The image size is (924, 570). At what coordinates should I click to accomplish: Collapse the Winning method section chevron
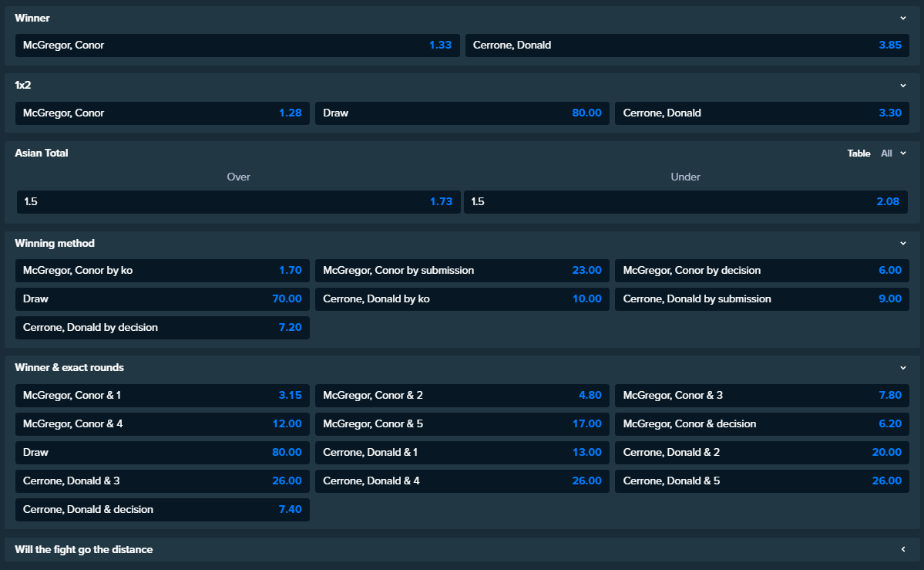(x=902, y=243)
